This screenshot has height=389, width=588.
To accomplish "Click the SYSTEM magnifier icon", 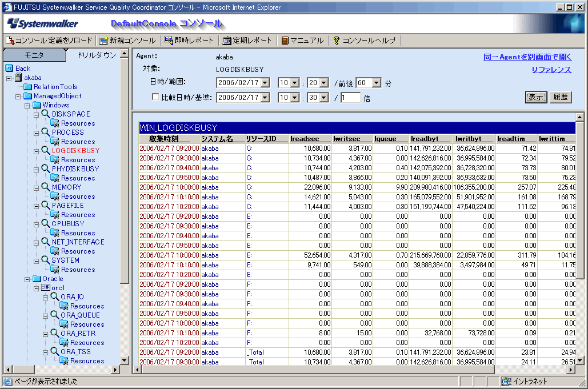I will (46, 260).
